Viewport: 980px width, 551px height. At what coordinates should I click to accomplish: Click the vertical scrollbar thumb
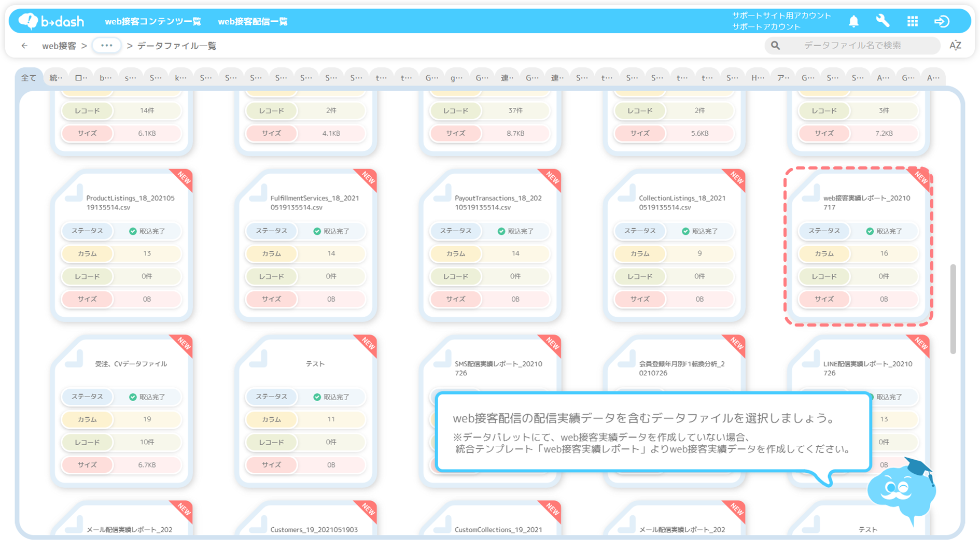[x=953, y=309]
